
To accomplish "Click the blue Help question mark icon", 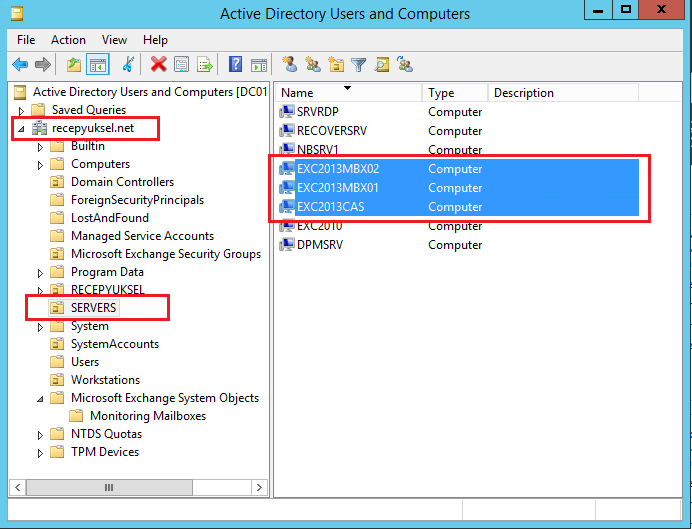I will (x=235, y=64).
